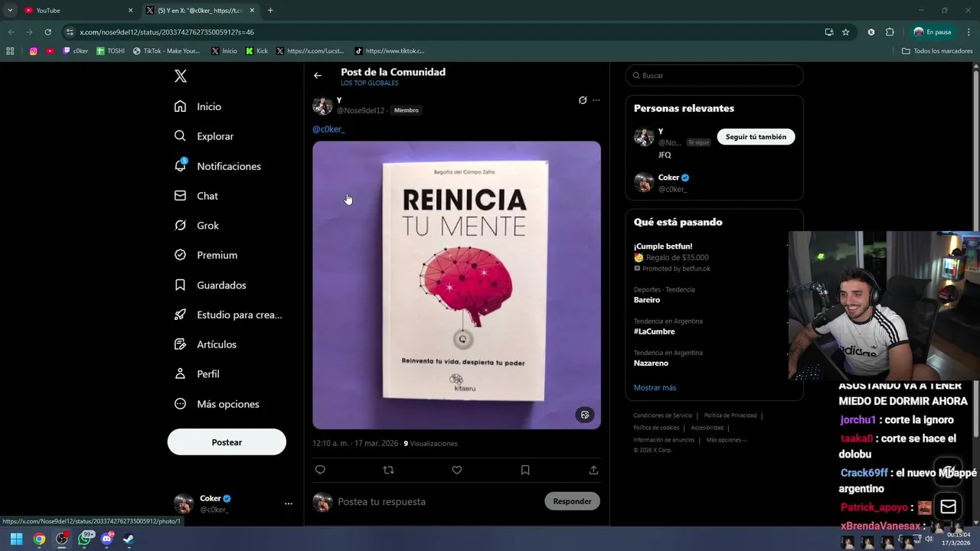Click the X logo icon
The height and width of the screenshot is (551, 980).
(x=181, y=76)
